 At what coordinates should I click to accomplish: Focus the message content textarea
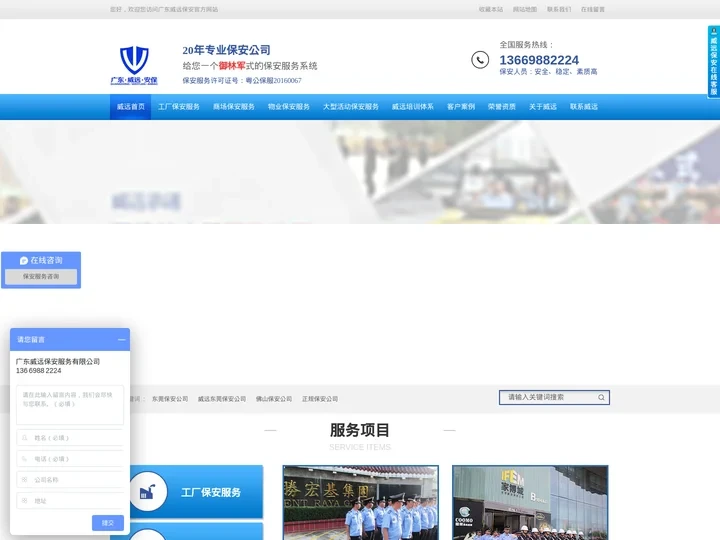tap(70, 405)
